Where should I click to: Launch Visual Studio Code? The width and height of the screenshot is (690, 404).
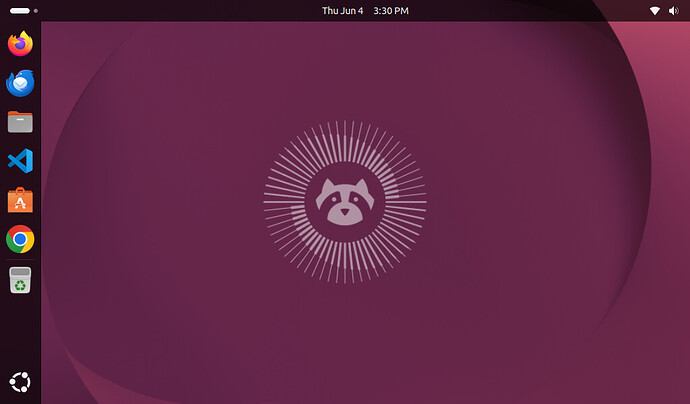(20, 161)
